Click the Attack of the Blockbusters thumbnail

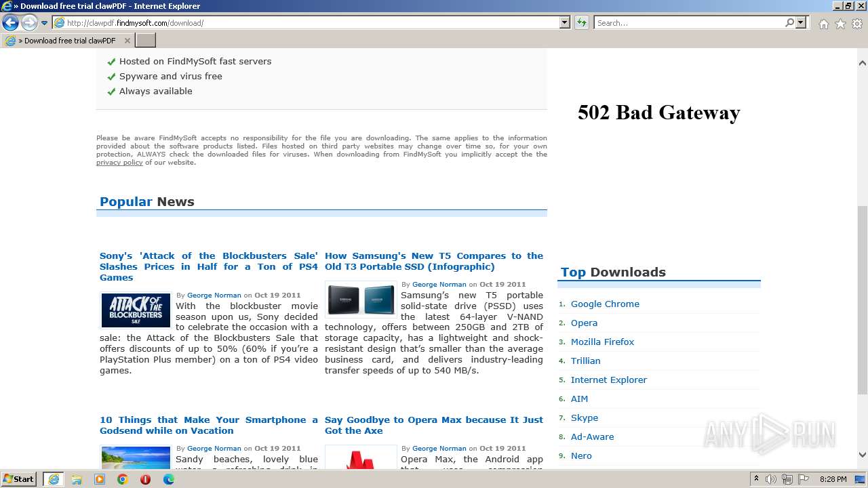click(136, 310)
